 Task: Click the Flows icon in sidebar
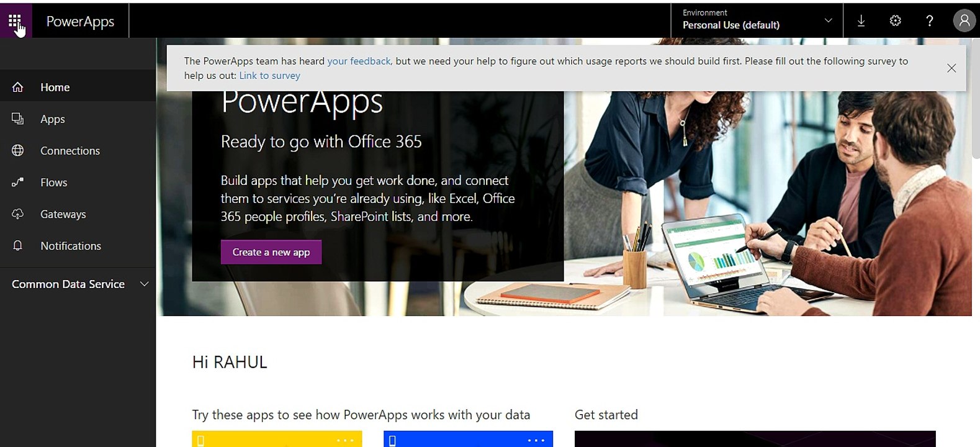(18, 182)
